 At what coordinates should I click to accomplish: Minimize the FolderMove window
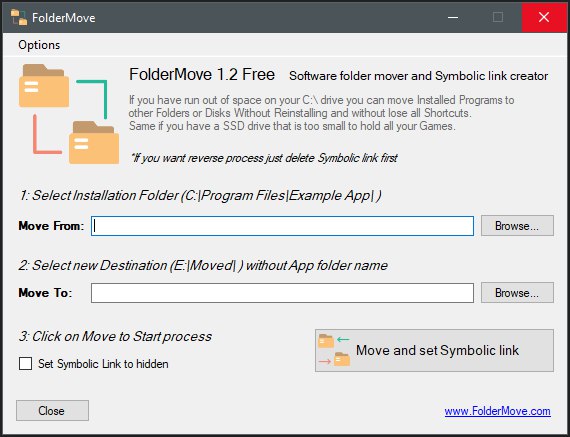pyautogui.click(x=453, y=17)
